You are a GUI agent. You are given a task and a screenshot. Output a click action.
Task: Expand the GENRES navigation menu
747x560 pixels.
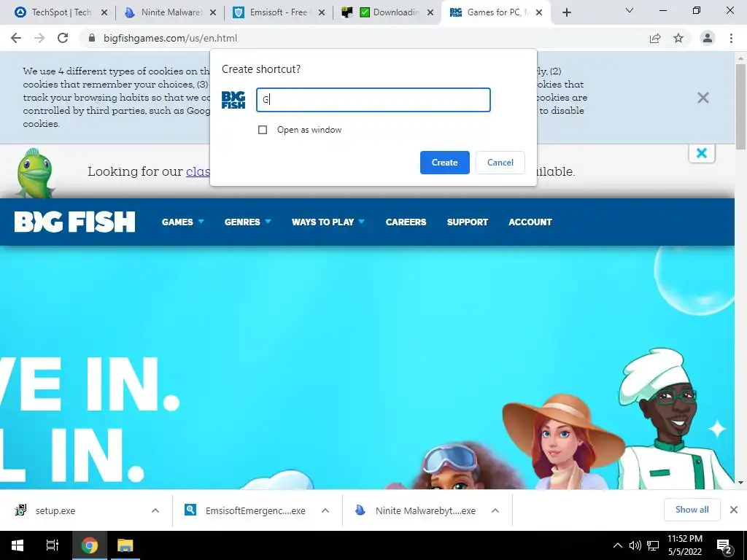(x=248, y=222)
